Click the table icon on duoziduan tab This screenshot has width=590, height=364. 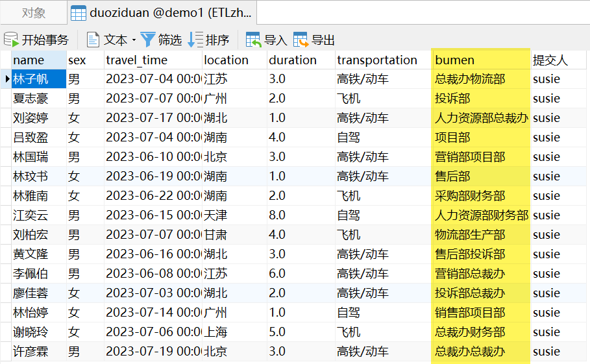[x=79, y=13]
